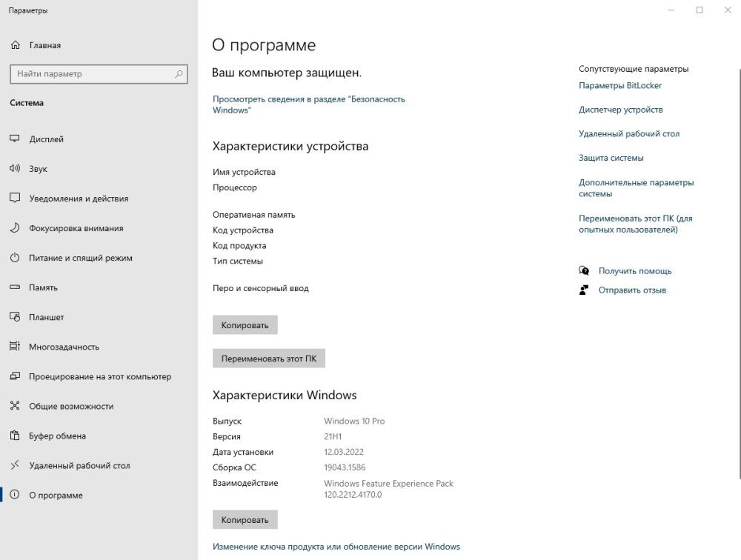Click the Звук speaker icon
This screenshot has height=560, width=741.
[x=15, y=168]
